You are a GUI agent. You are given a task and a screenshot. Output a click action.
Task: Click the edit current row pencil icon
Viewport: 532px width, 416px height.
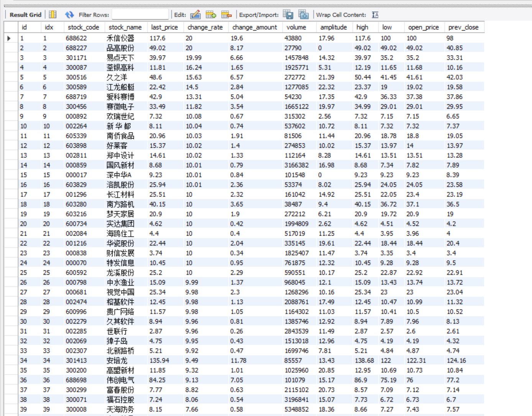(195, 15)
